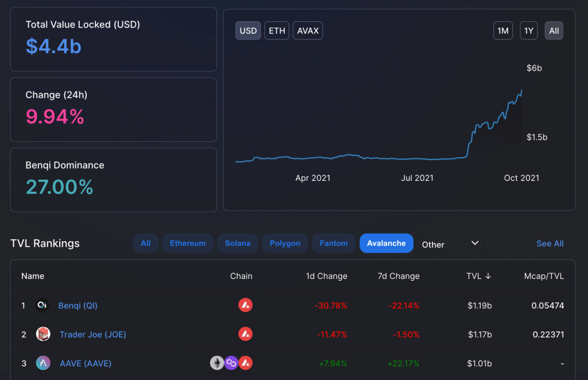The image size is (588, 380).
Task: Click Avalanche chain icon in Trader Joe row
Action: click(246, 334)
